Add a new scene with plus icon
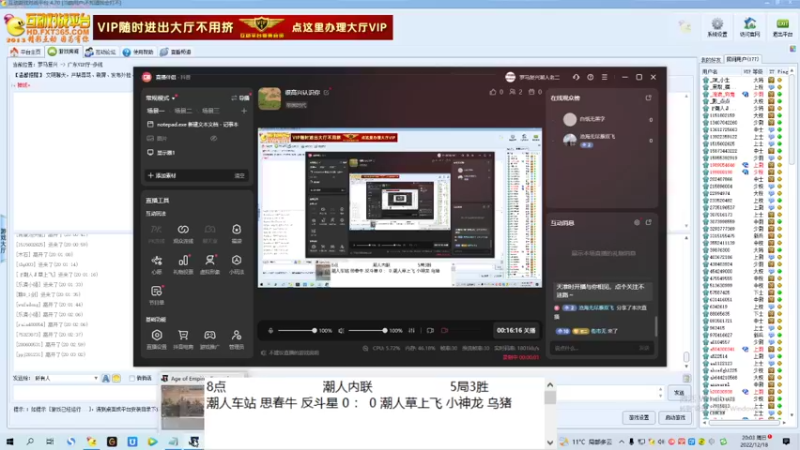This screenshot has width=800, height=450. [x=244, y=111]
